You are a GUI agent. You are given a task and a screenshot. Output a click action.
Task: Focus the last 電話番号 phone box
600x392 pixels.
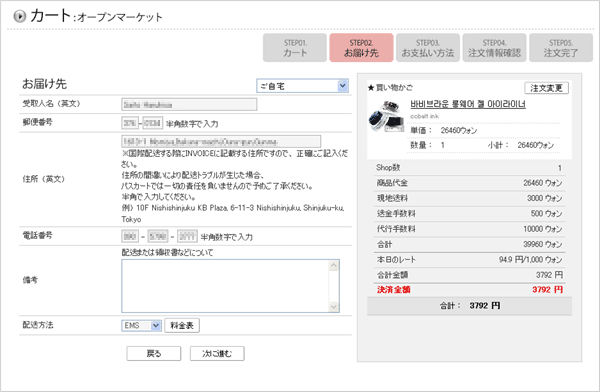(188, 236)
